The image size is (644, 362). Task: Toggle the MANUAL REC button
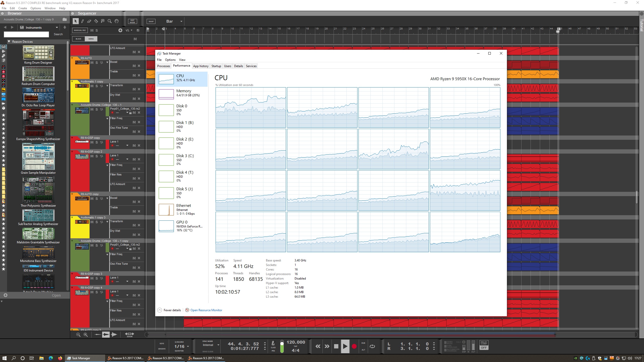click(80, 30)
